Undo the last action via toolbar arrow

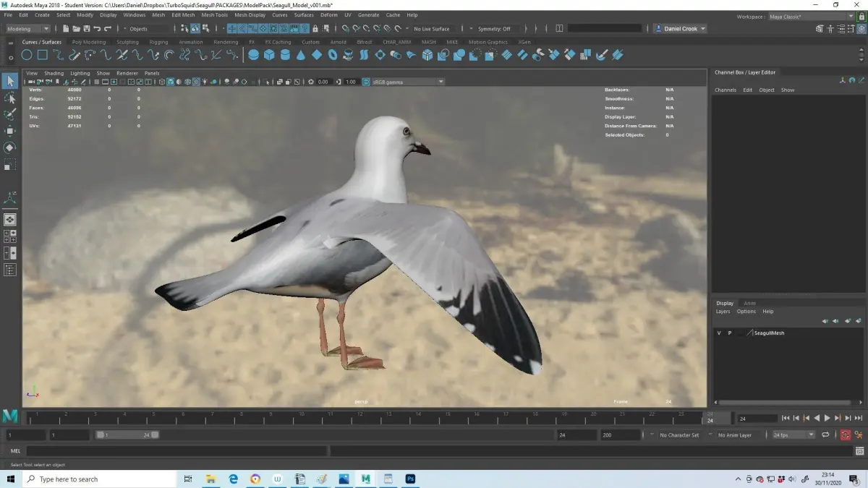click(97, 29)
